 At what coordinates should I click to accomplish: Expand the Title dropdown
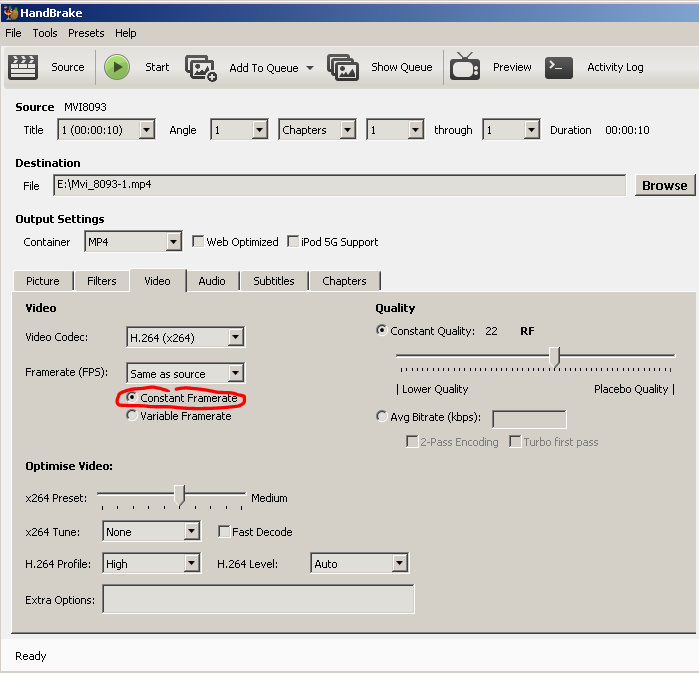tap(146, 130)
